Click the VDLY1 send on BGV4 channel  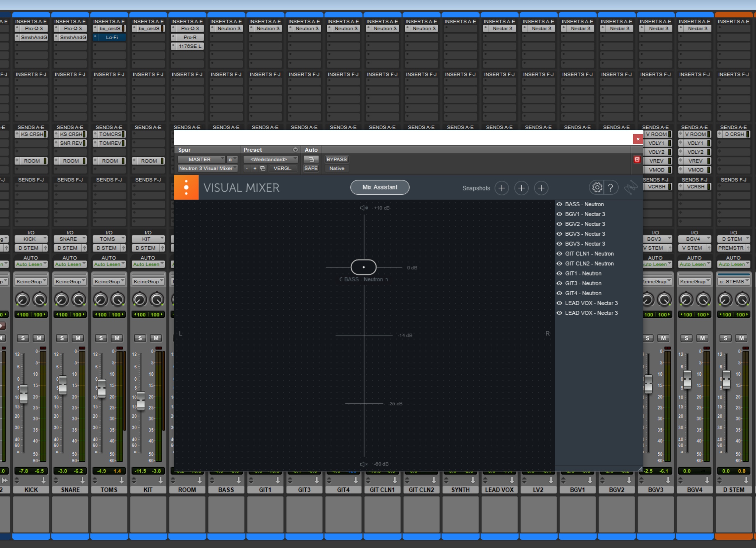click(x=695, y=143)
